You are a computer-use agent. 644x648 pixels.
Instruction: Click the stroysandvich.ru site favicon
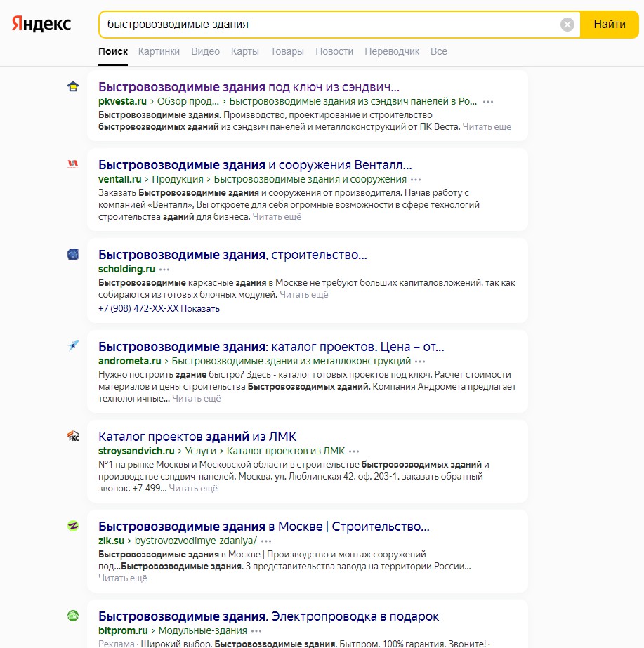tap(73, 436)
